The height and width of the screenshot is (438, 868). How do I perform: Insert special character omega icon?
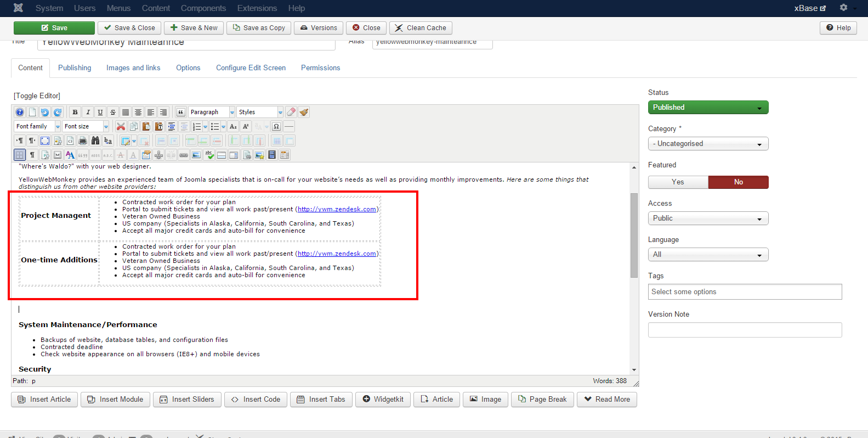[276, 126]
